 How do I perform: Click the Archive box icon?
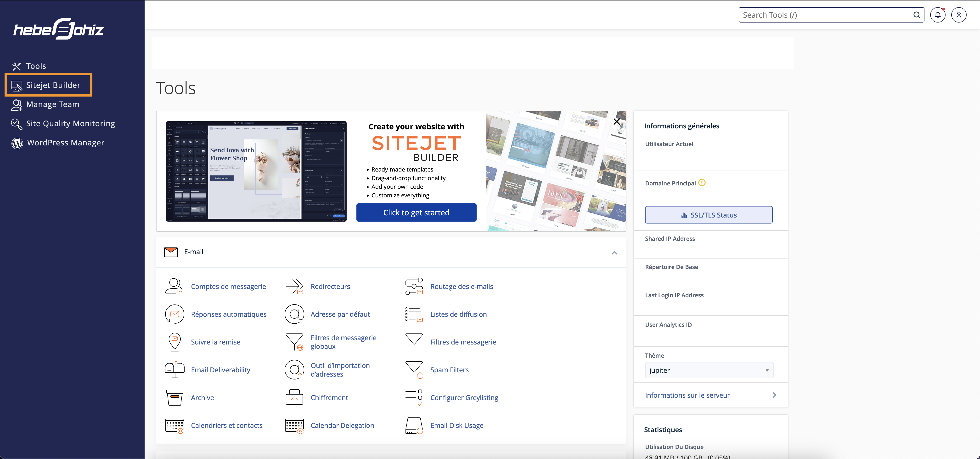point(174,397)
